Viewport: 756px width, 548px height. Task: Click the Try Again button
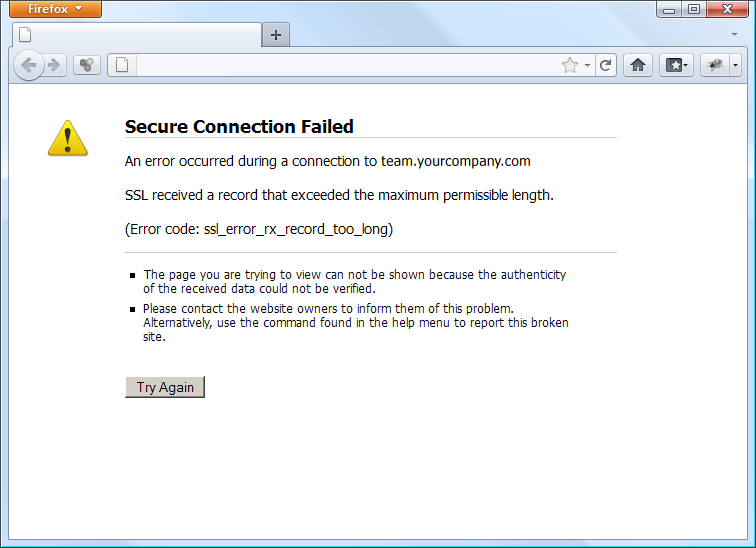pyautogui.click(x=165, y=387)
